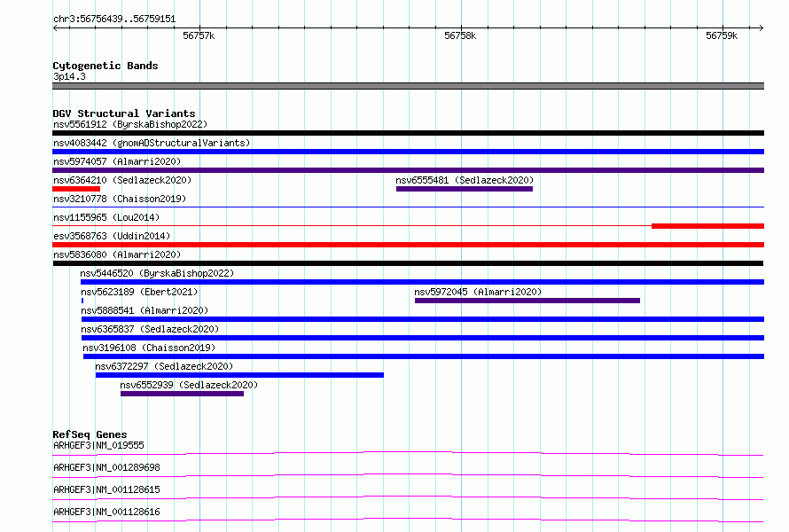Image resolution: width=789 pixels, height=532 pixels.
Task: Open nsv1155965 (Lou2014) label
Action: click(x=106, y=217)
